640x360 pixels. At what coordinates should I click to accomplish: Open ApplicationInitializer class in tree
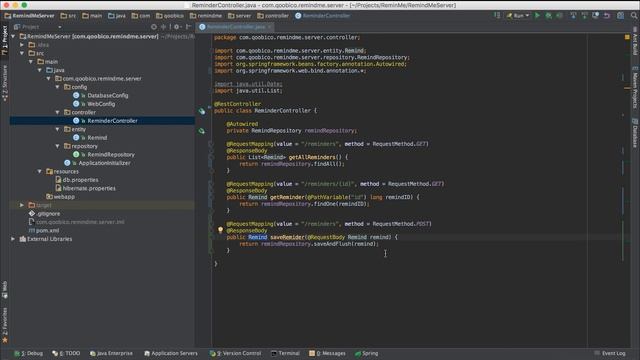pos(97,163)
